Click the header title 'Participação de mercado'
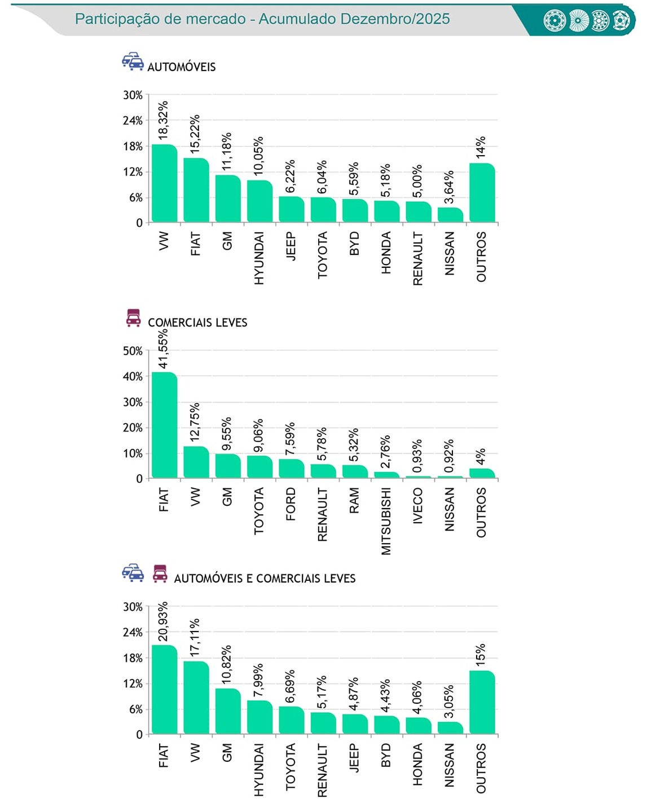This screenshot has height=812, width=647. point(262,19)
